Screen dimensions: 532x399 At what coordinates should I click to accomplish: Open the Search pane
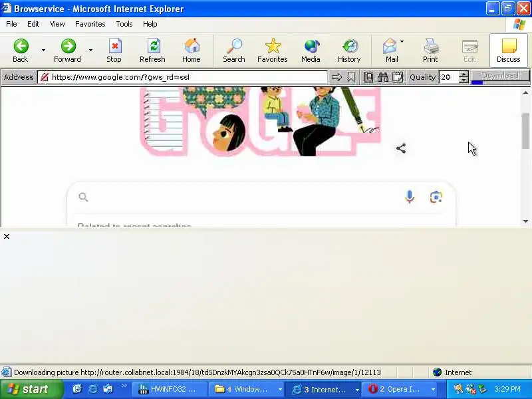point(234,51)
